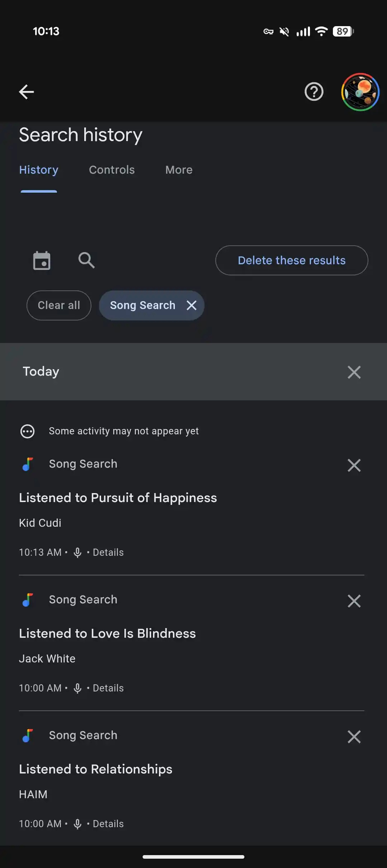Delete all of Today's activity
This screenshot has height=868, width=387.
[354, 372]
